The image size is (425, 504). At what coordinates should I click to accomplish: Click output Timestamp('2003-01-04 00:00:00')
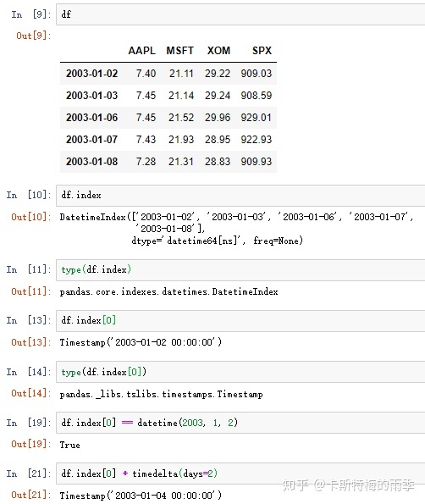tap(141, 496)
